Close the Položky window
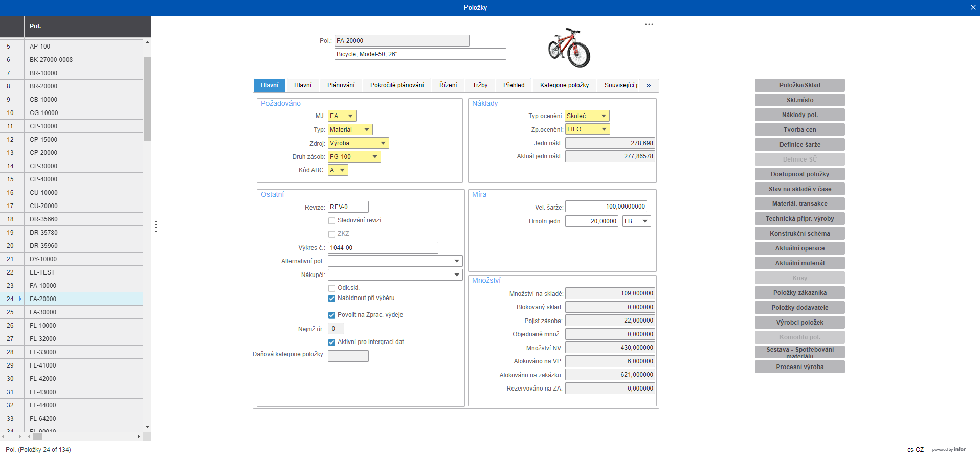Viewport: 980px width, 457px height. pyautogui.click(x=973, y=7)
